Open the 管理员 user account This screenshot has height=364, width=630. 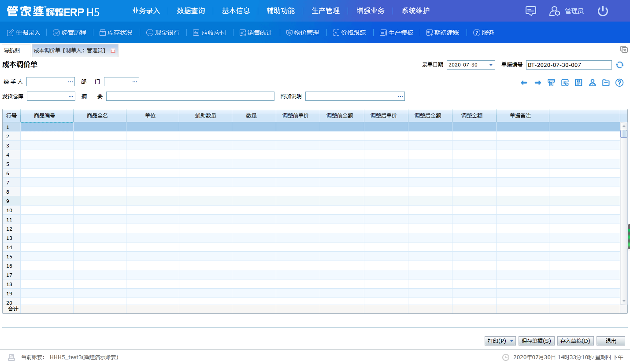(566, 11)
